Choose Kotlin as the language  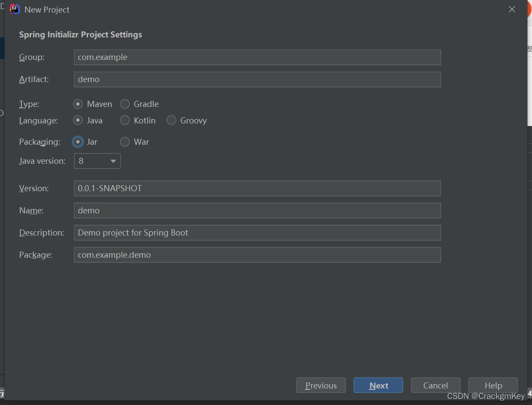[x=138, y=120]
